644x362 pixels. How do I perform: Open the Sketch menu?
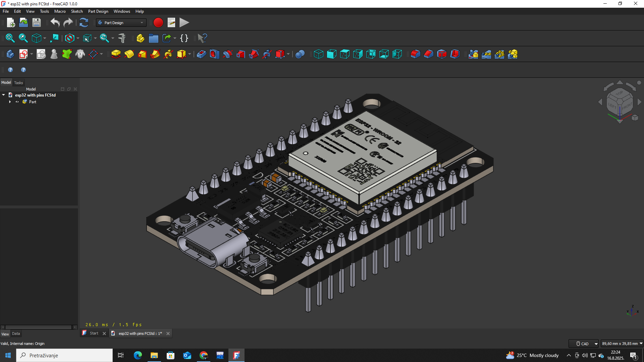(x=76, y=11)
